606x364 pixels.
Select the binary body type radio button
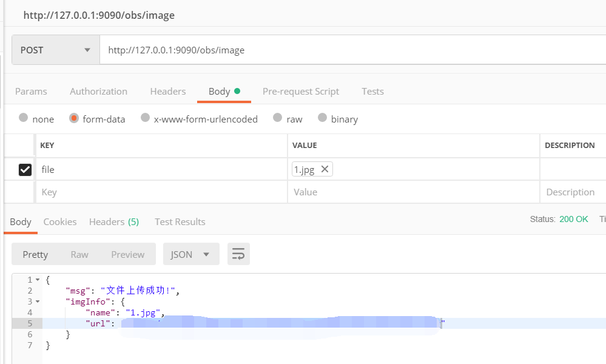(323, 119)
